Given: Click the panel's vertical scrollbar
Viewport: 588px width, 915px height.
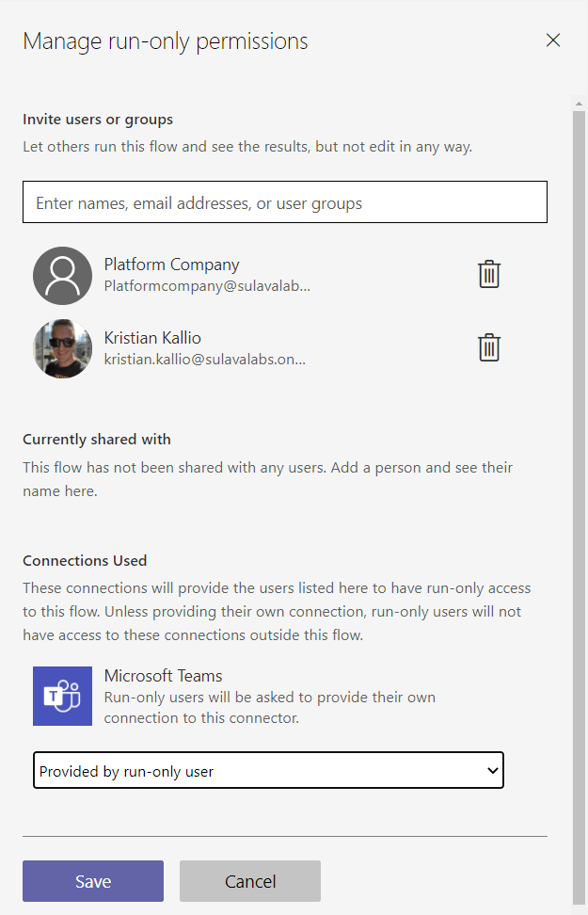Looking at the screenshot, I should pyautogui.click(x=579, y=471).
